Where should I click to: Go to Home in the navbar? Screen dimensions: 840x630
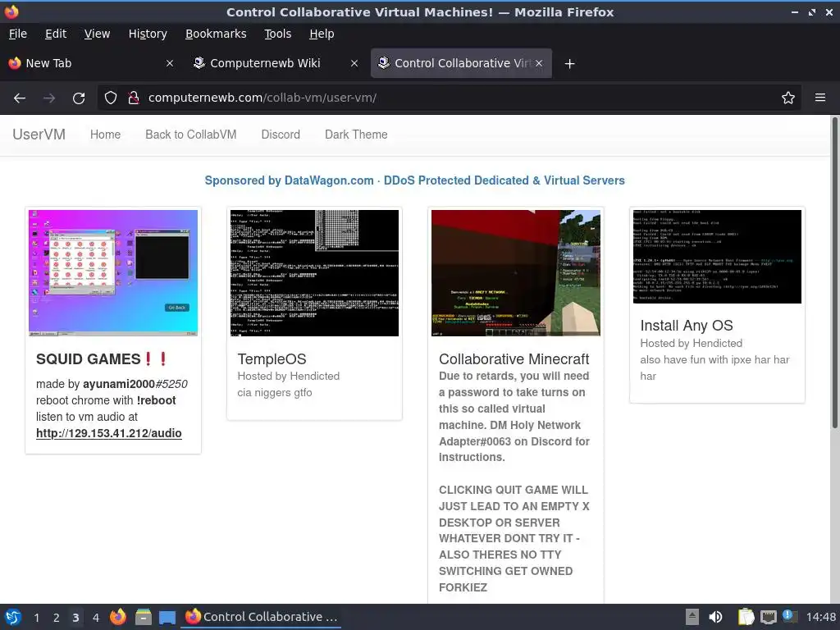coord(105,135)
